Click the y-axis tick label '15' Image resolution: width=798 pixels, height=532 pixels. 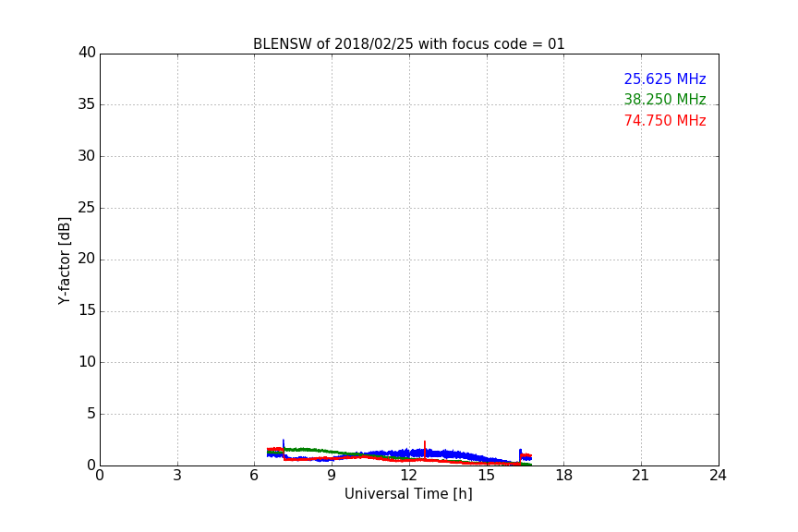[87, 310]
